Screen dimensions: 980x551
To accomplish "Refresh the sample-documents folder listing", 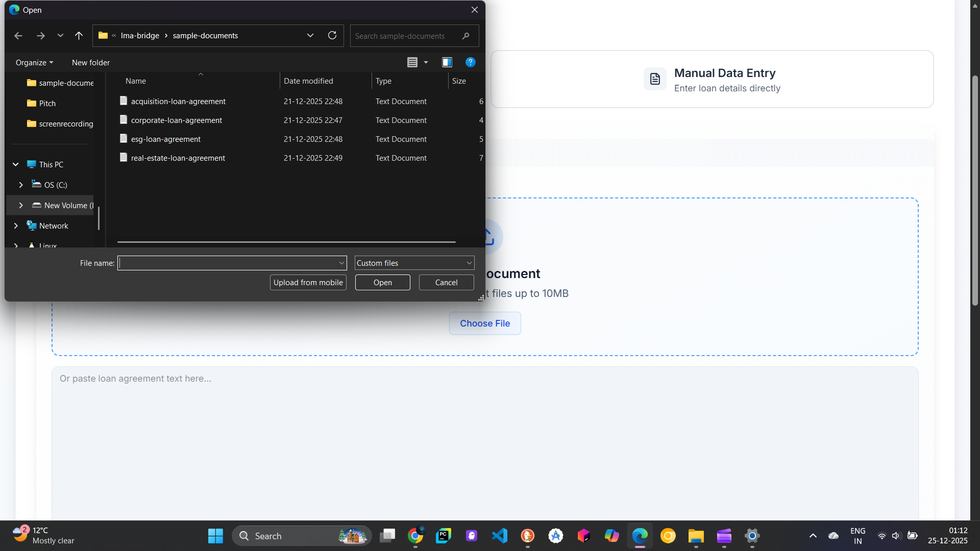I will (332, 36).
